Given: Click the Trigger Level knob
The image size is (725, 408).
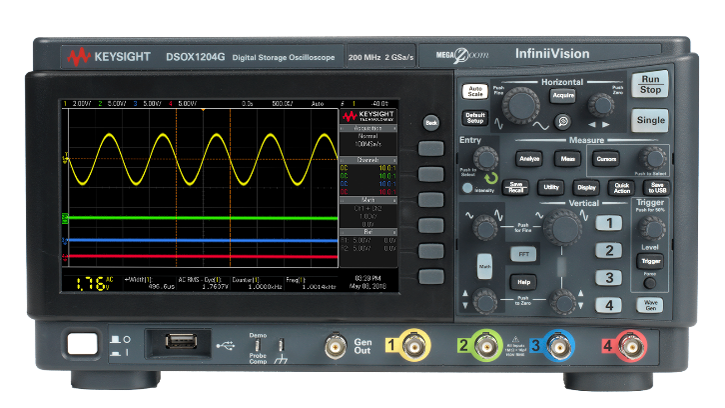Looking at the screenshot, I should [x=651, y=228].
